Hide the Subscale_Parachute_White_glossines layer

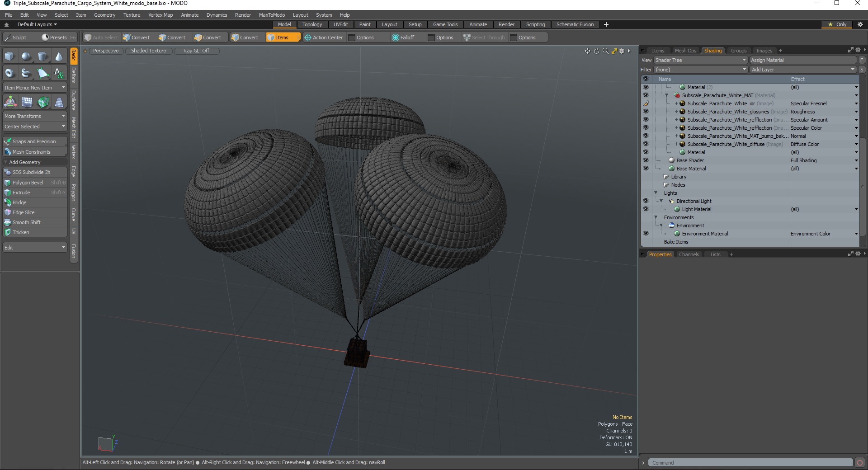pyautogui.click(x=646, y=112)
